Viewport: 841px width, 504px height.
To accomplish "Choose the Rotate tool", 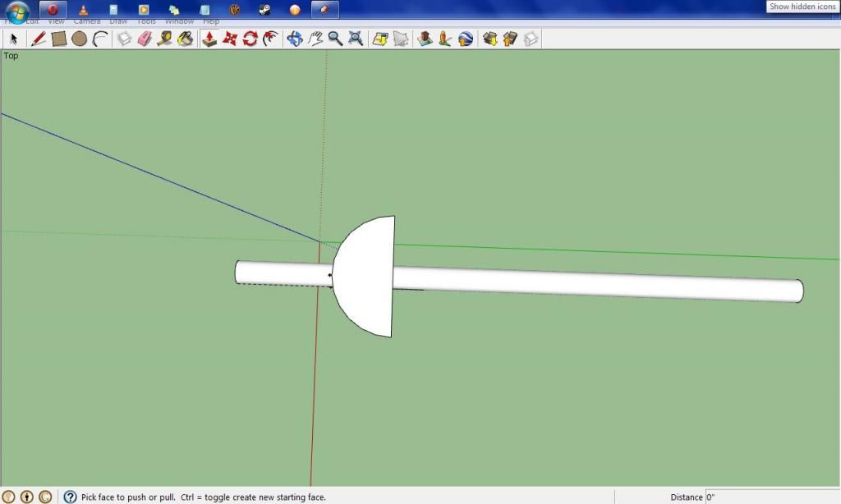I will [250, 39].
